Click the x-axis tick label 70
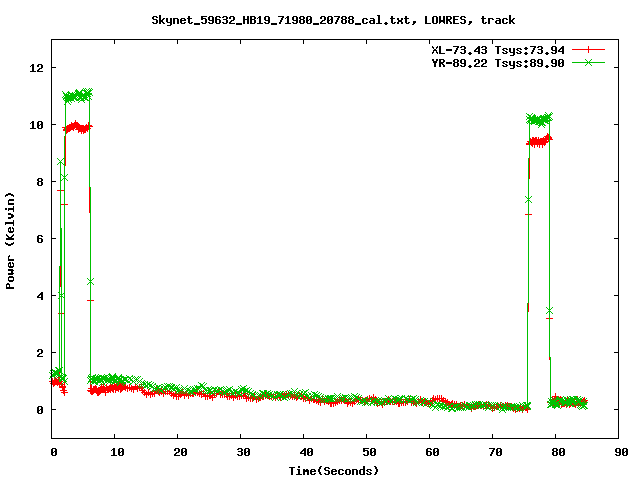Viewport: 640px width, 480px height. [x=496, y=452]
